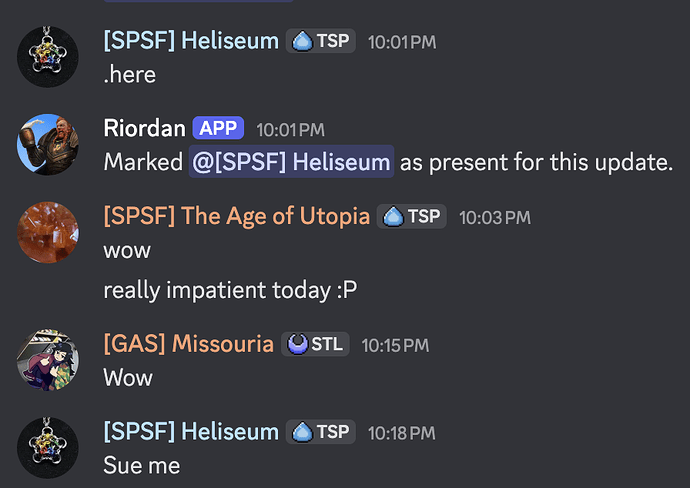Screen dimensions: 690x488
Task: Click Heliseum's avatar beside the ".here" message
Action: tap(48, 57)
